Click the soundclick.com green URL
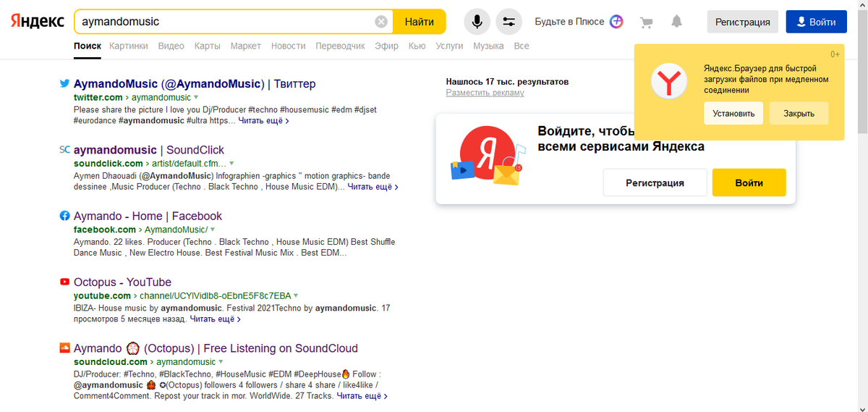Screen dimensions: 868x412 [x=108, y=163]
